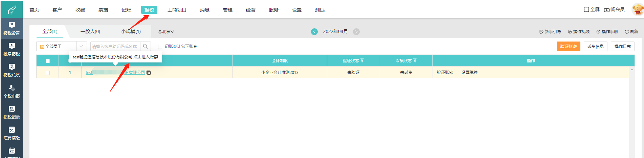
Task: Open the 北京 region dropdown
Action: point(166,32)
